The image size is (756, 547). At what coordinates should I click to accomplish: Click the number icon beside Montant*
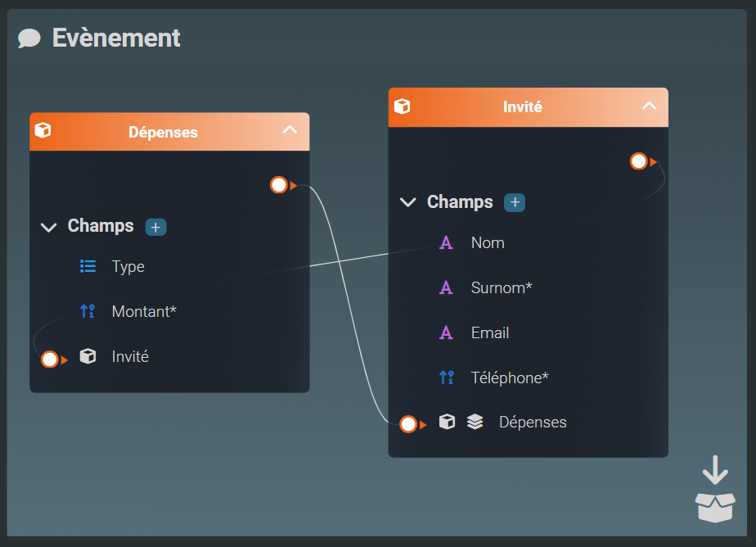88,311
